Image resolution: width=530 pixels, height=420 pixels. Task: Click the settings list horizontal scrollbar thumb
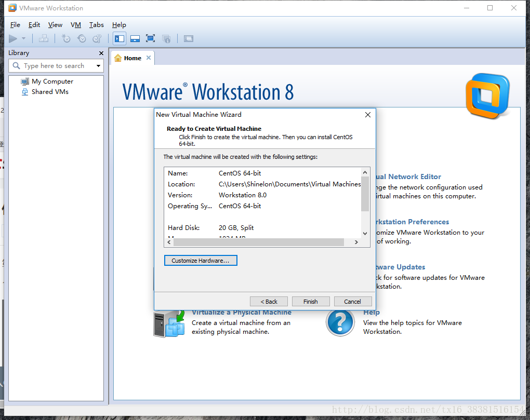(x=259, y=242)
